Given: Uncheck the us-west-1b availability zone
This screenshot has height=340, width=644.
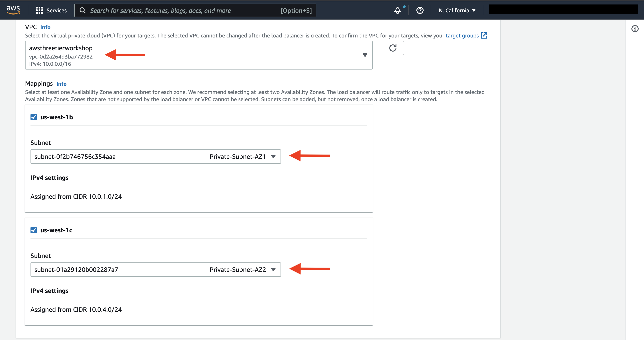Looking at the screenshot, I should 33,117.
